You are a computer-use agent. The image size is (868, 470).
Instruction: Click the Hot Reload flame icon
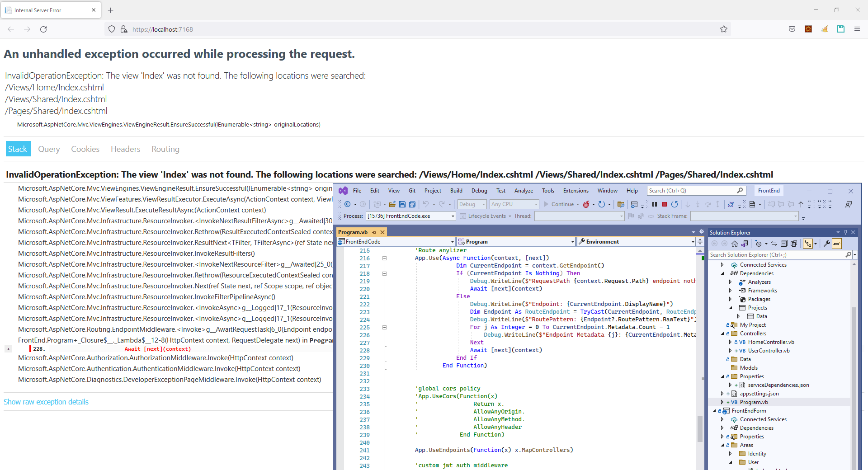(586, 204)
